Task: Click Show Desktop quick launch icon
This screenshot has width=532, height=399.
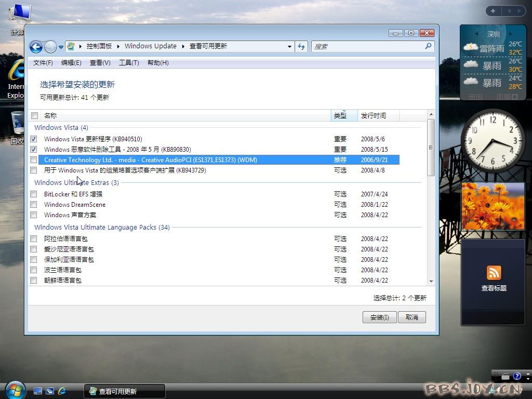Action: 37,391
